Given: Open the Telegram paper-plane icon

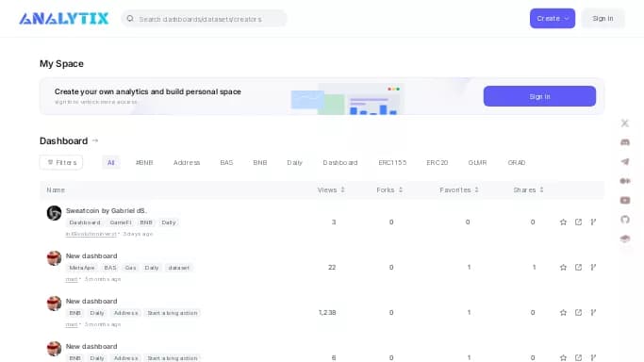Looking at the screenshot, I should (625, 161).
